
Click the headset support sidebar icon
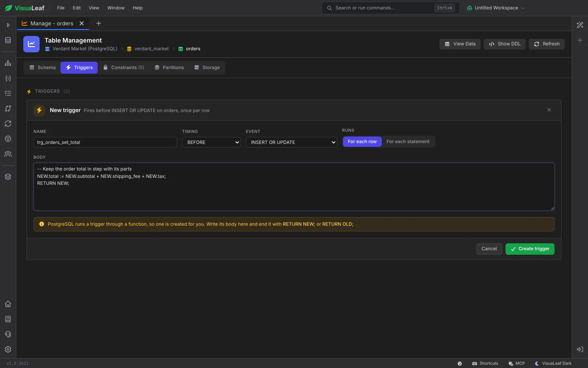coord(8,334)
